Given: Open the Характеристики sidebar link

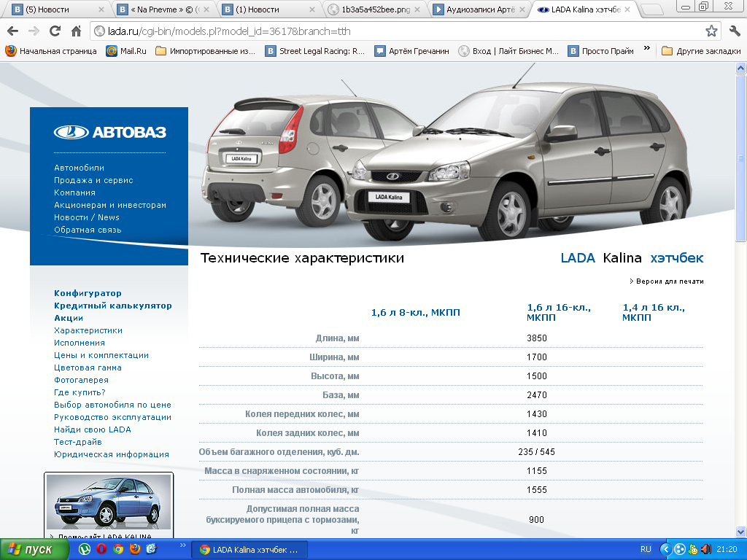Looking at the screenshot, I should click(x=88, y=330).
